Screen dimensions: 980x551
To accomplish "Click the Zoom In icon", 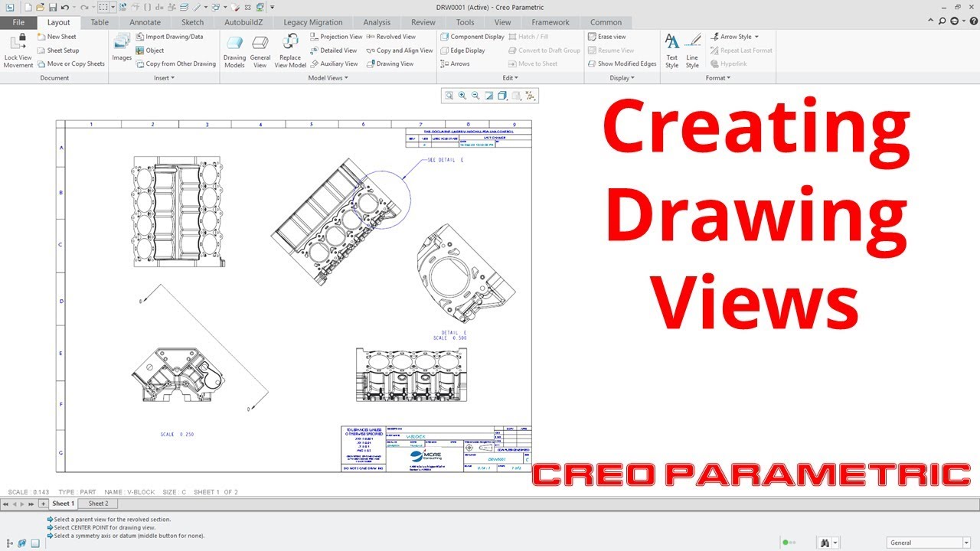I will pyautogui.click(x=462, y=96).
